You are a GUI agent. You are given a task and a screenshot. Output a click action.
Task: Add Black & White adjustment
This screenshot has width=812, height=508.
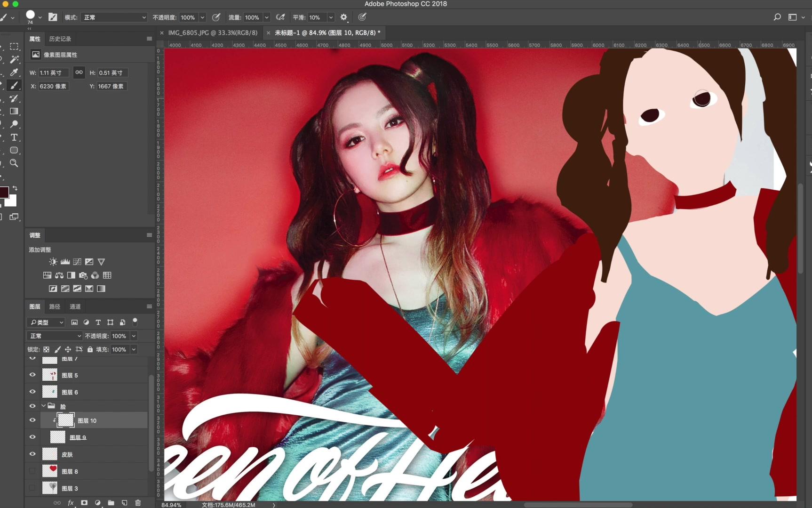coord(71,275)
